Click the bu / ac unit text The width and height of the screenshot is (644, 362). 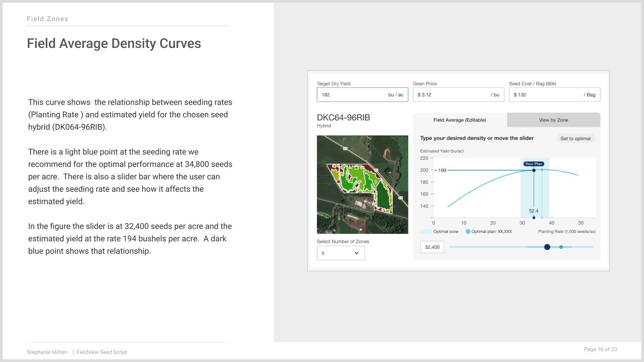point(396,95)
